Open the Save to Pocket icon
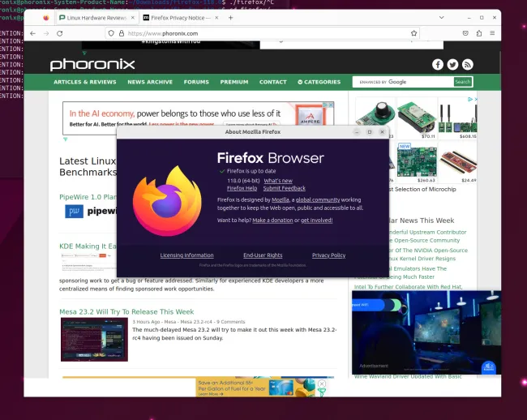 click(465, 33)
